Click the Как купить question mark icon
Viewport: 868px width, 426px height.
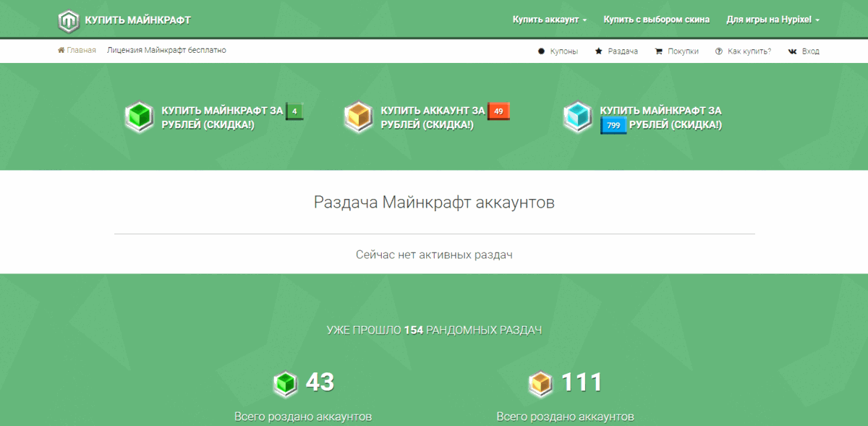pos(718,51)
